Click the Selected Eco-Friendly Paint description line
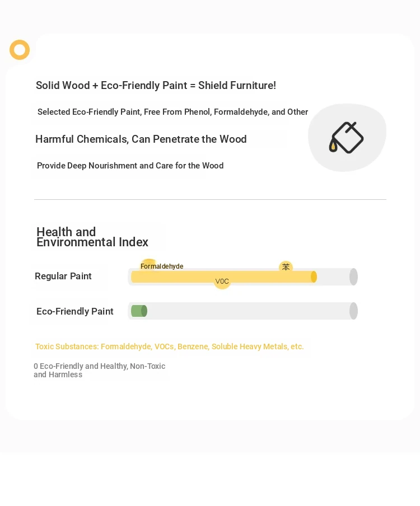 click(x=172, y=112)
